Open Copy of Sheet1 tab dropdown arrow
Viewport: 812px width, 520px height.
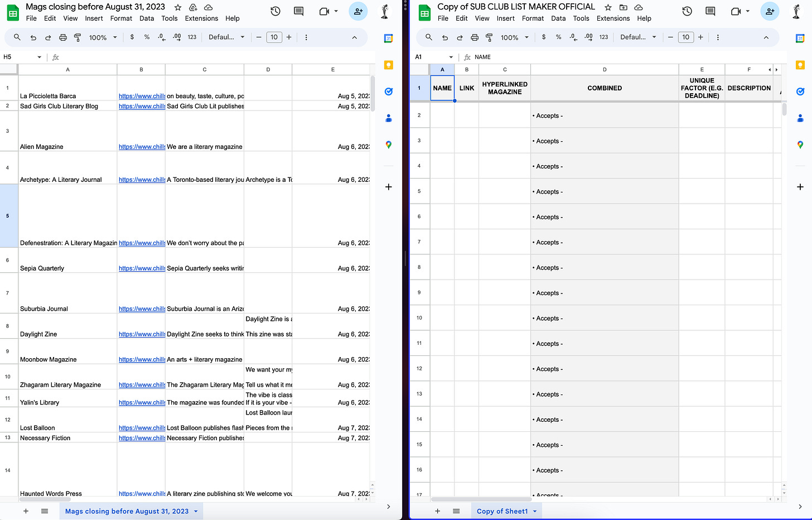(535, 512)
